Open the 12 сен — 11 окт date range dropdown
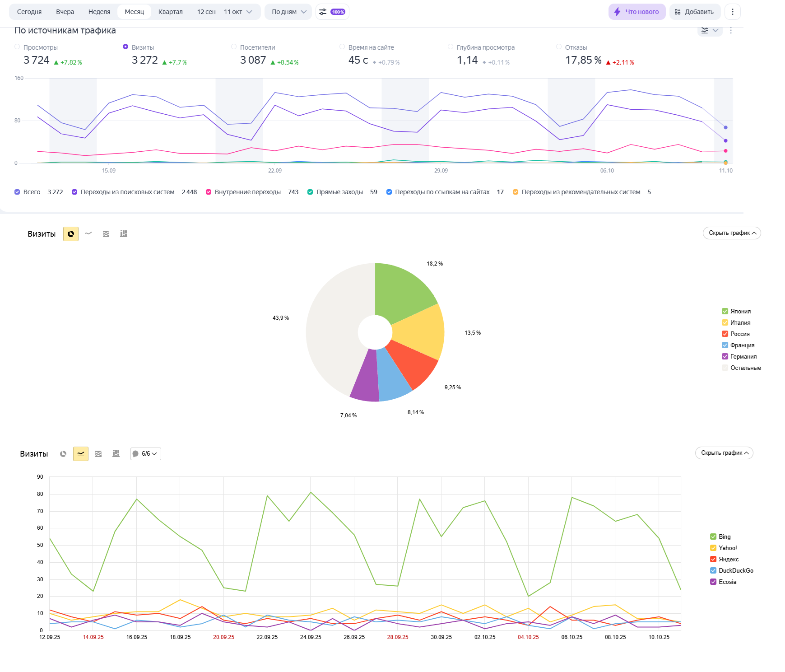 point(224,12)
